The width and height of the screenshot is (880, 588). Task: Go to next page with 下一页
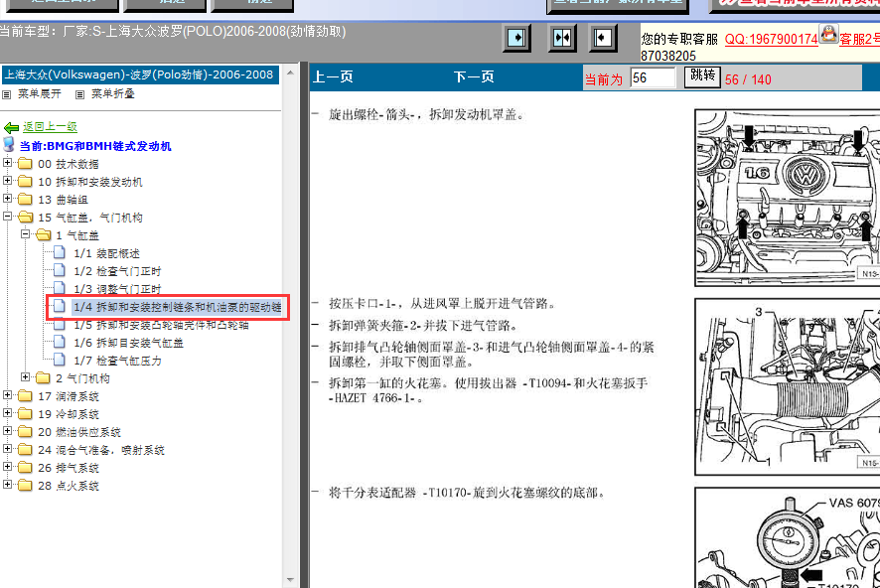(x=474, y=76)
